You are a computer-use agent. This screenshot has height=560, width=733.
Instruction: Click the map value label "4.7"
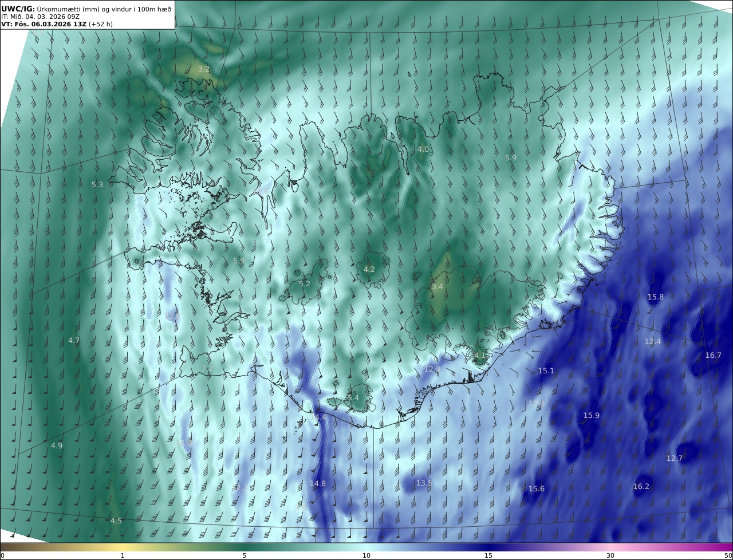[x=74, y=341]
